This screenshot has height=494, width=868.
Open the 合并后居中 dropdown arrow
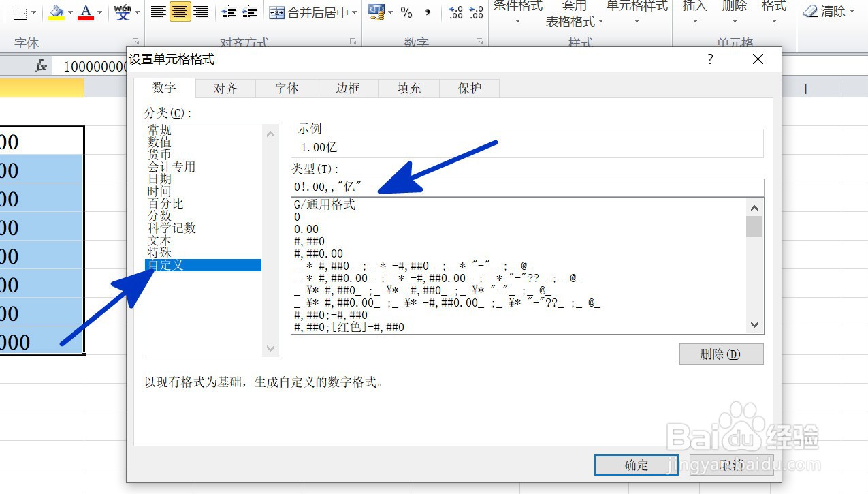[x=354, y=12]
